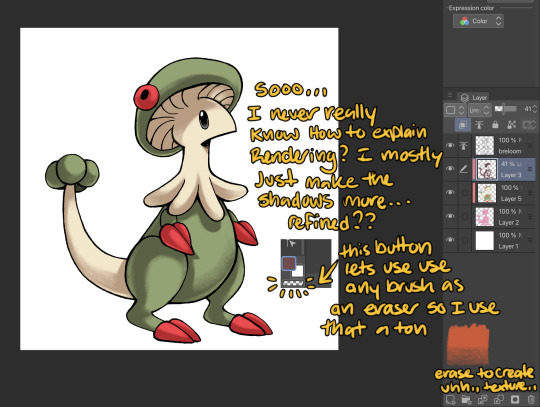
Task: Create a new raster layer
Action: click(x=450, y=399)
